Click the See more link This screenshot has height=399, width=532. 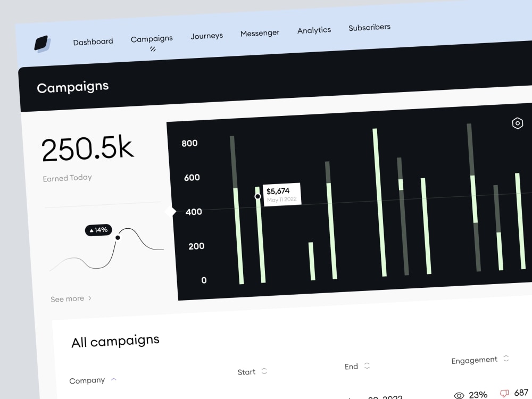pos(71,299)
